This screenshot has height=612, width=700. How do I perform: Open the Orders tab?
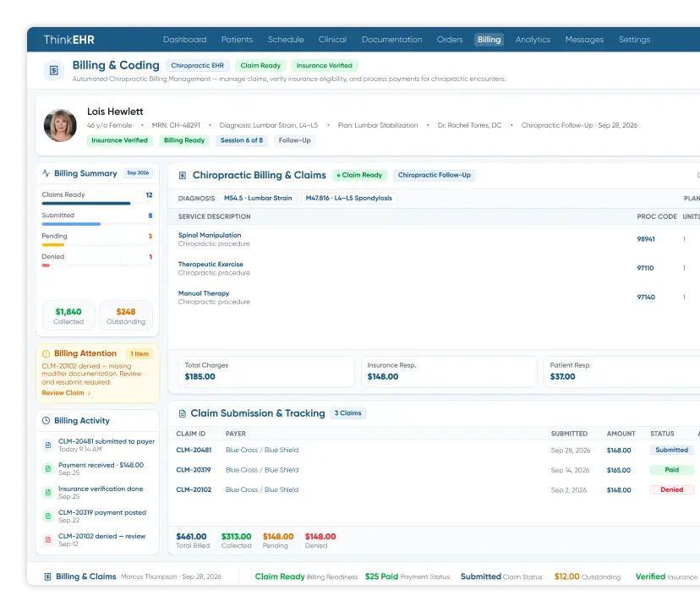point(450,39)
